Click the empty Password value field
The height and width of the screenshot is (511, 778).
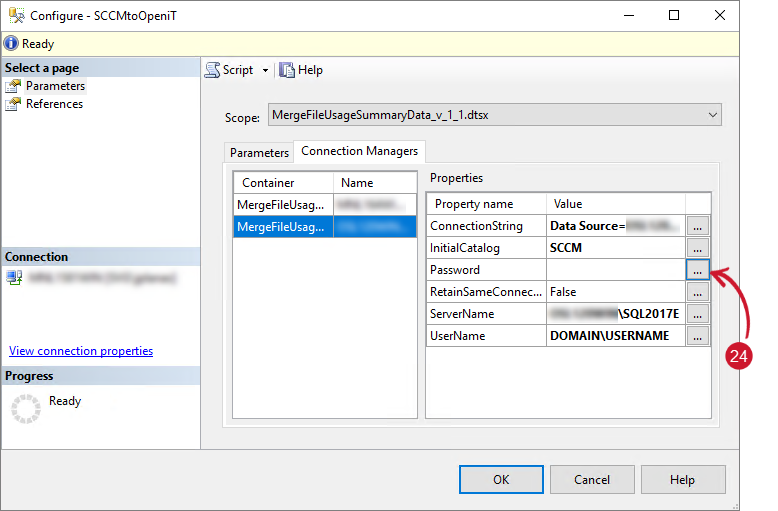616,270
